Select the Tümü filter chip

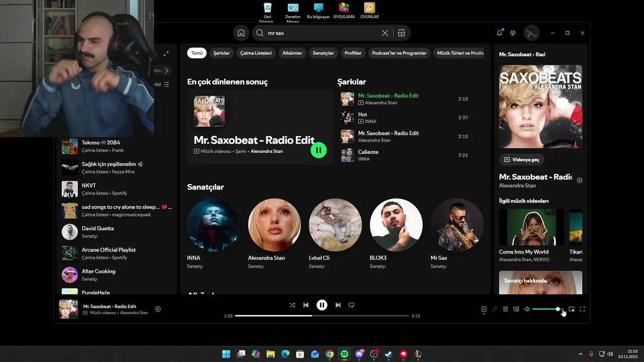(197, 53)
